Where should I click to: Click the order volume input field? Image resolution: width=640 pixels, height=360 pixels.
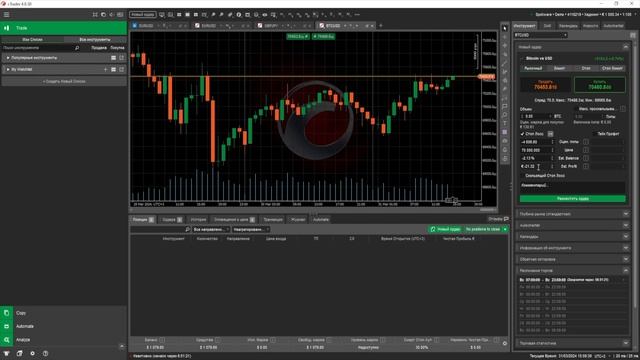(536, 117)
